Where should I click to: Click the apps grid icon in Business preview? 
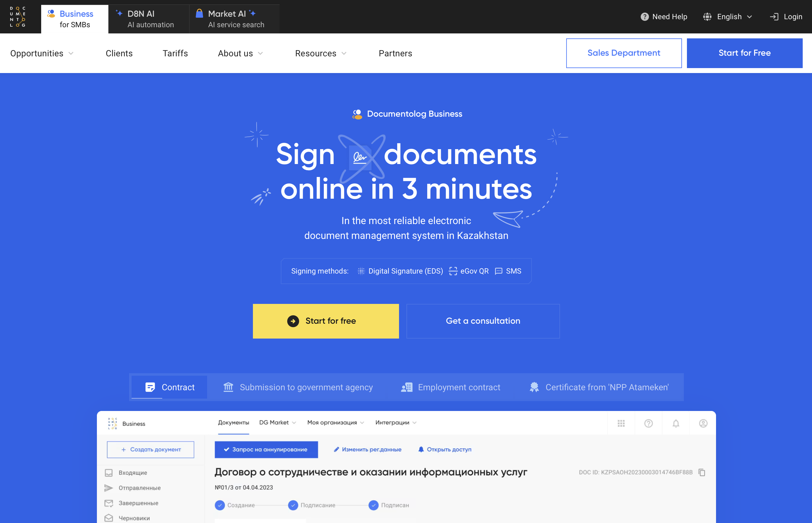621,423
